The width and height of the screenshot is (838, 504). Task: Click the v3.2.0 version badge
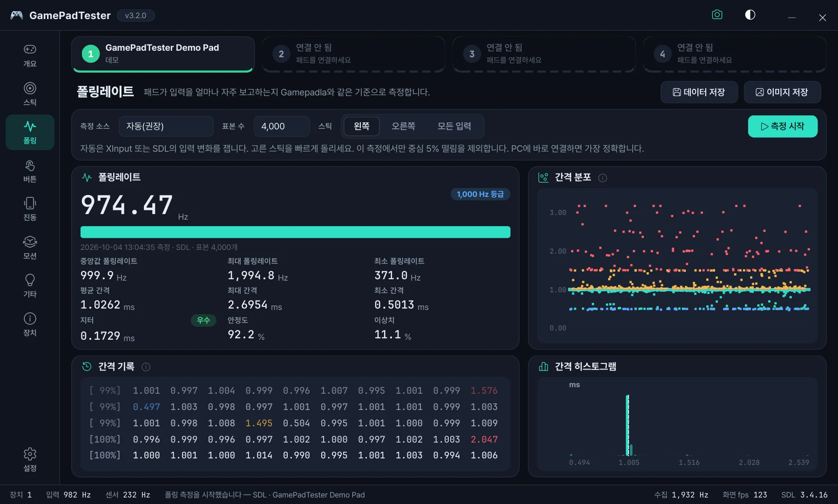(135, 15)
